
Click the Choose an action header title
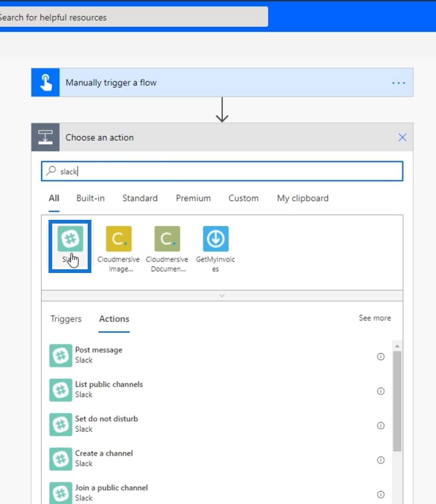(100, 138)
